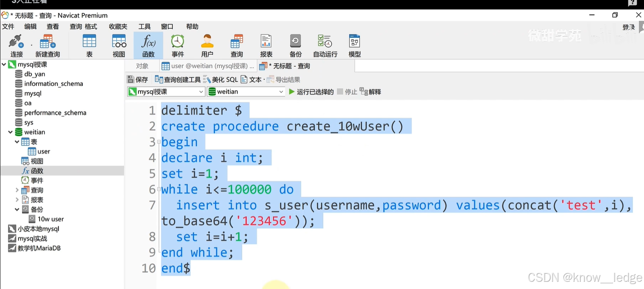
Task: Open the 用户 users toolbar icon
Action: pyautogui.click(x=207, y=45)
